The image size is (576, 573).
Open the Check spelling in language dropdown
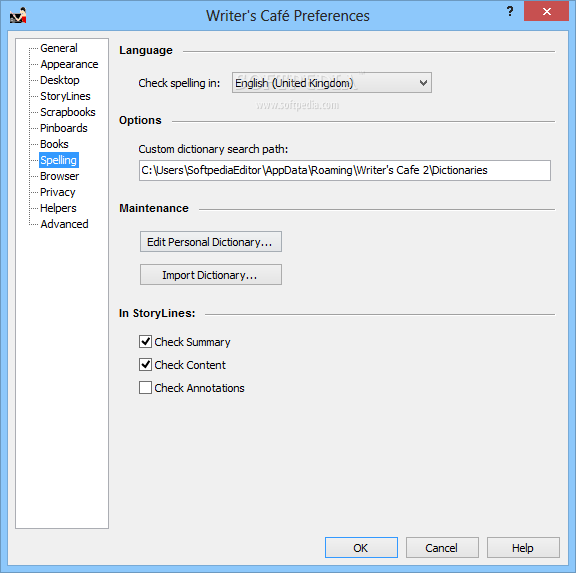332,83
